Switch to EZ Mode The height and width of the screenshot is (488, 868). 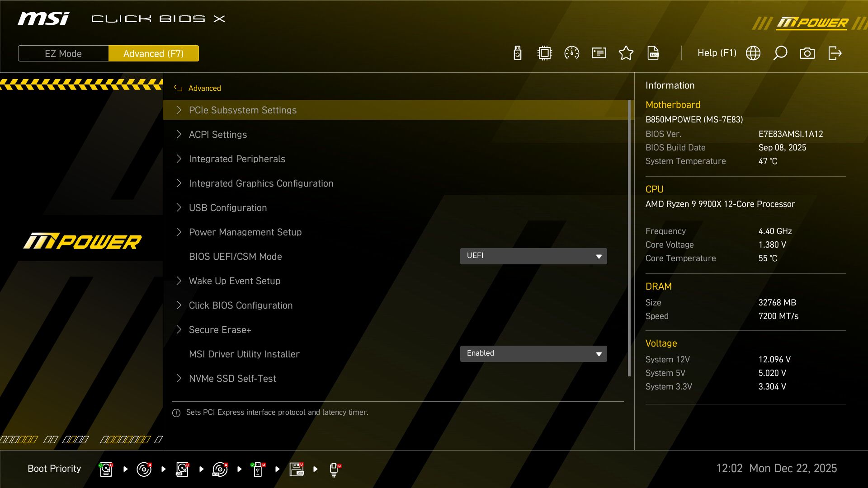[63, 53]
